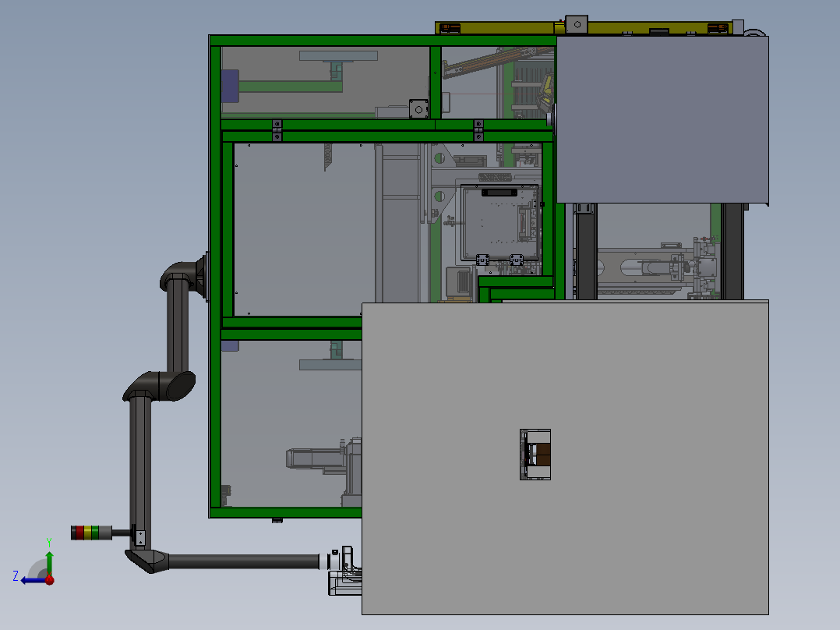Select the blue-gray enclosure cover at top right

pyautogui.click(x=662, y=119)
